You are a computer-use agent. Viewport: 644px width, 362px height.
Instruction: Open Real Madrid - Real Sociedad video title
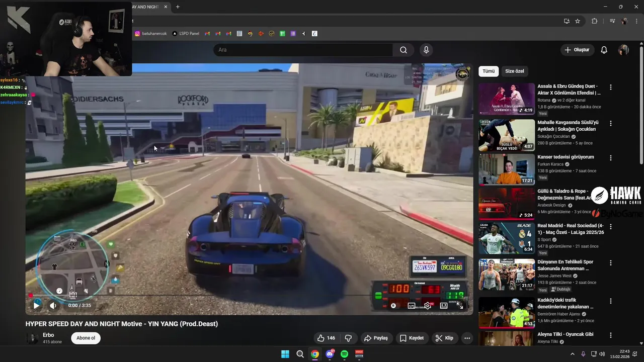click(x=571, y=229)
